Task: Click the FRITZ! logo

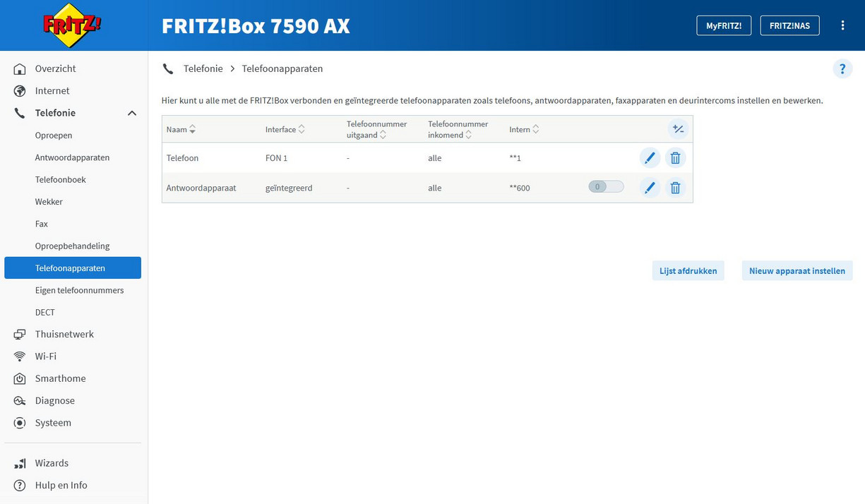Action: click(x=73, y=25)
